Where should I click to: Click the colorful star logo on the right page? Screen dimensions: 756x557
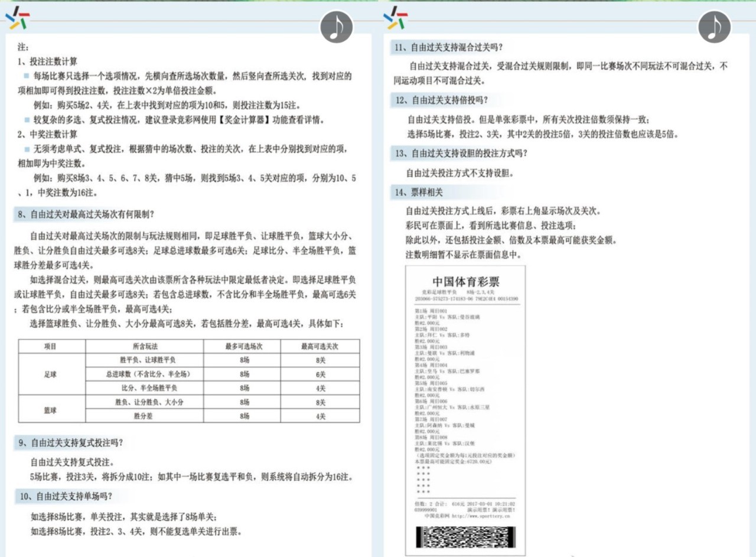395,18
